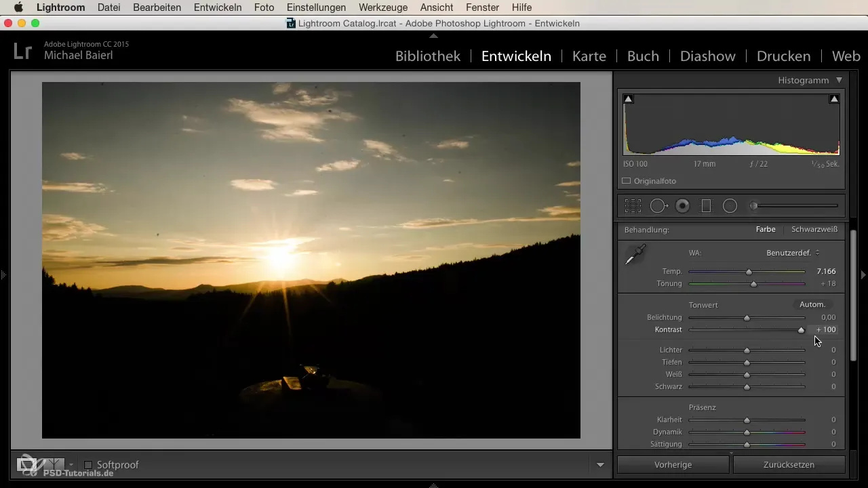
Task: Open the Einstellungen menu
Action: [x=316, y=7]
